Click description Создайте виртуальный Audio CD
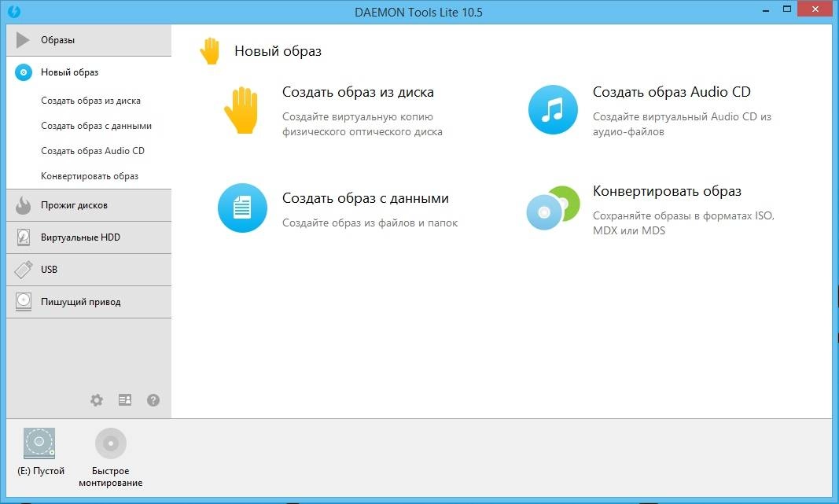 (x=682, y=124)
